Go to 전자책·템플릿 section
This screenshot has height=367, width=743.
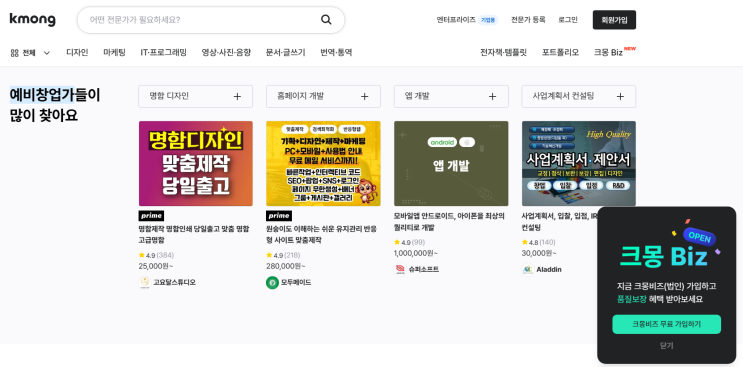point(503,53)
